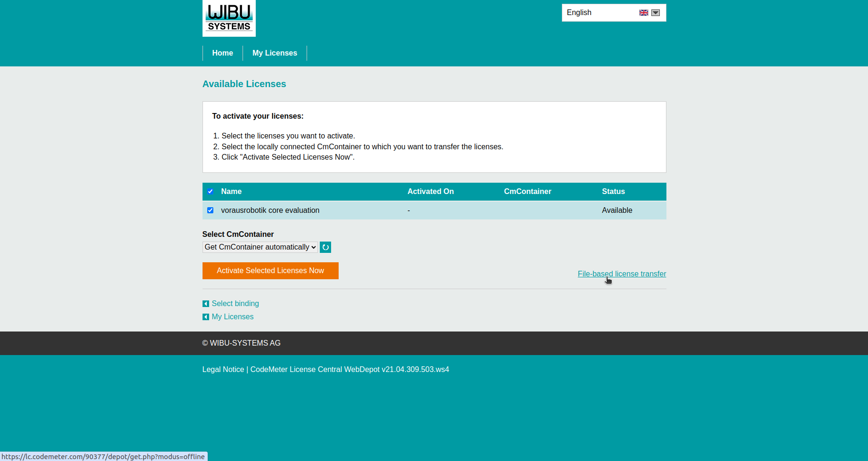Click the WIBU Systems logo
Image resolution: width=868 pixels, height=461 pixels.
[x=229, y=18]
